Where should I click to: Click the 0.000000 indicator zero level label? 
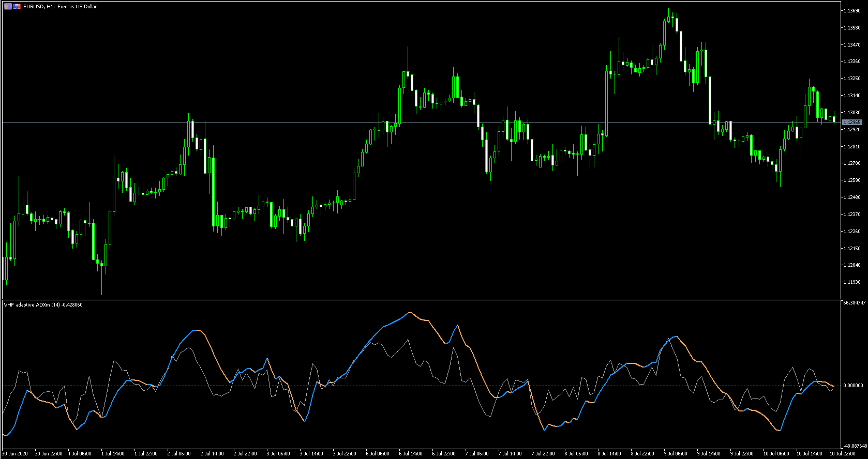[x=853, y=386]
